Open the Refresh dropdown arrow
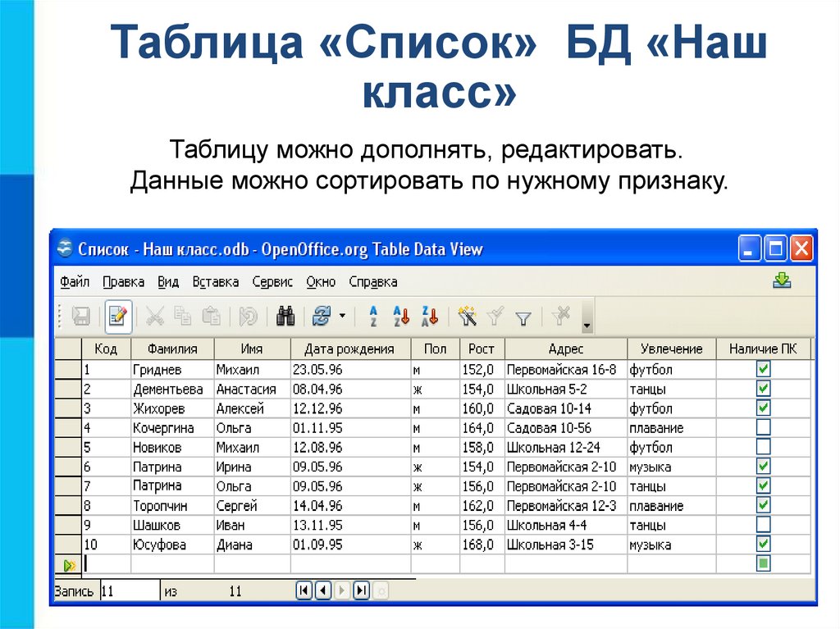 (x=342, y=317)
